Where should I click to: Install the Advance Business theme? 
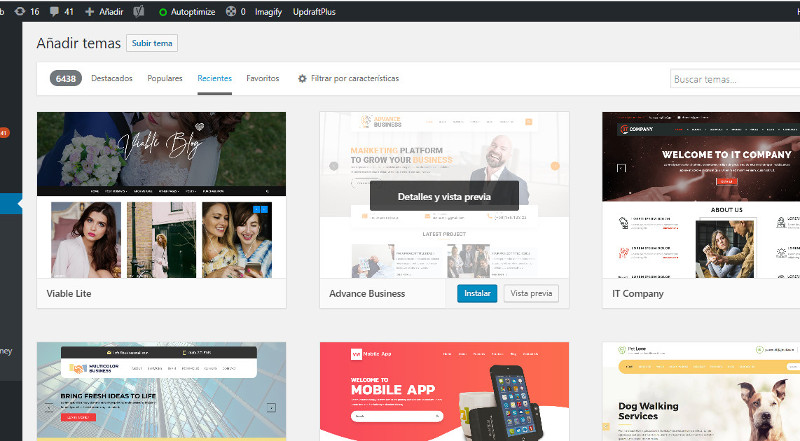[x=477, y=293]
